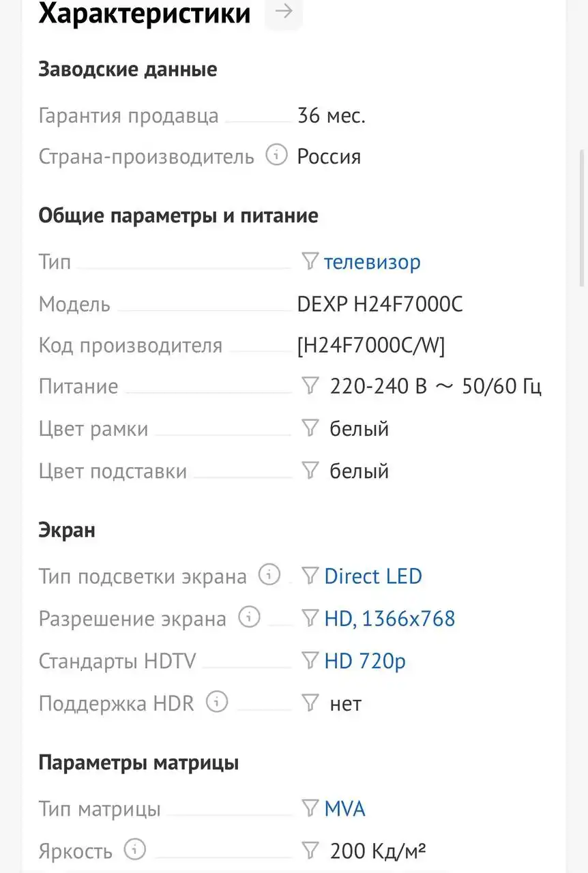
Task: Open filter for Стандарты HDTV
Action: (310, 659)
